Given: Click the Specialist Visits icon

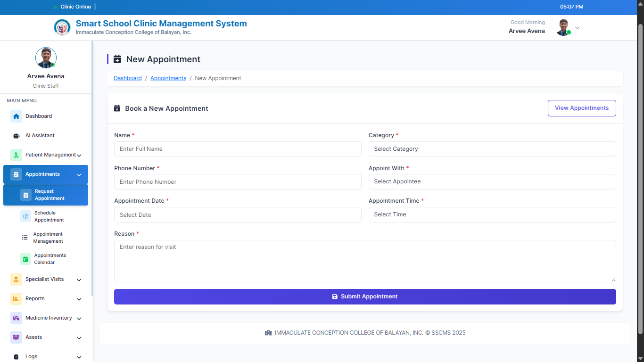Looking at the screenshot, I should tap(16, 280).
